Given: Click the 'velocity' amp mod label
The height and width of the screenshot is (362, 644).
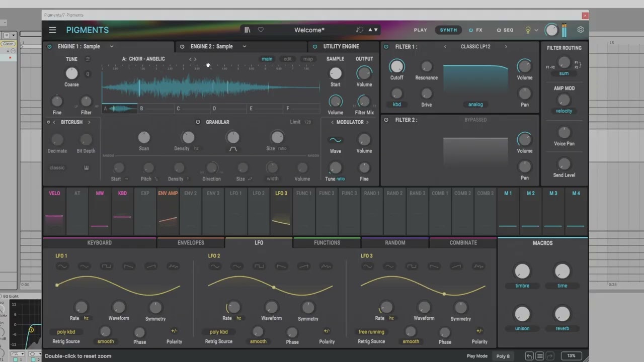Looking at the screenshot, I should pyautogui.click(x=564, y=111).
